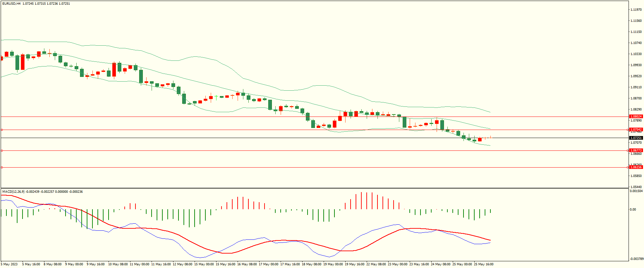Select the 1.06773 red level price tag
The width and height of the screenshot is (644, 268).
point(636,151)
